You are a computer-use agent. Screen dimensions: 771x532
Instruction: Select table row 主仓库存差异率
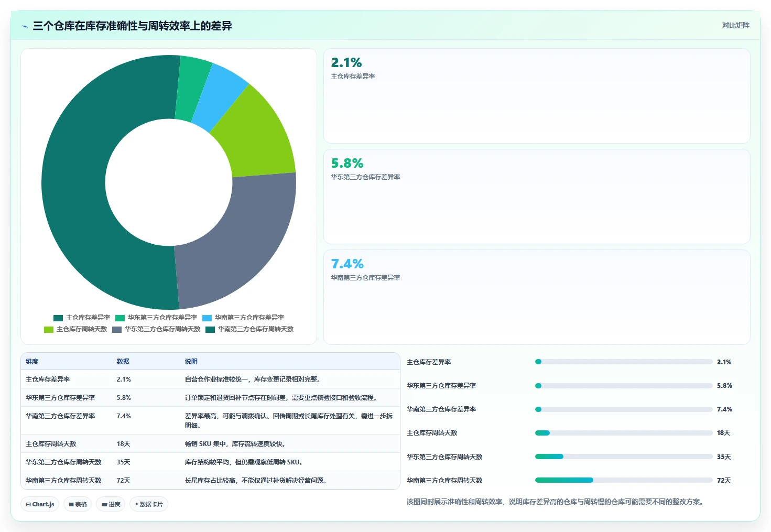210,379
